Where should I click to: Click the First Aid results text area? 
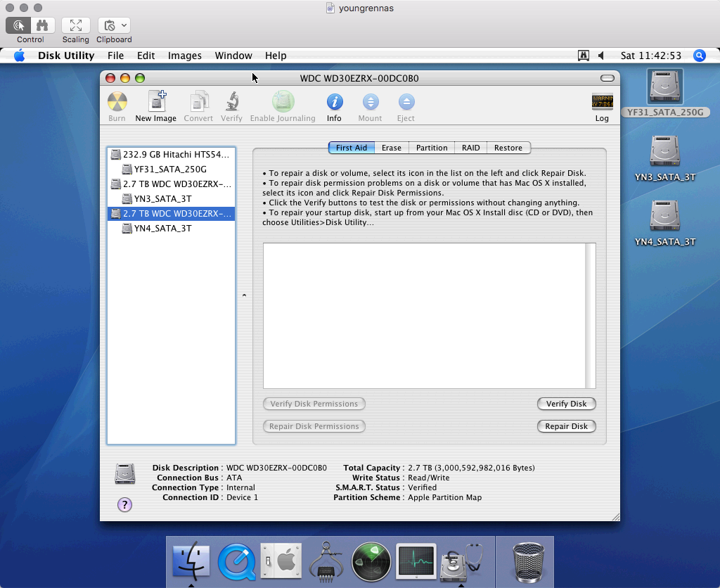click(424, 316)
